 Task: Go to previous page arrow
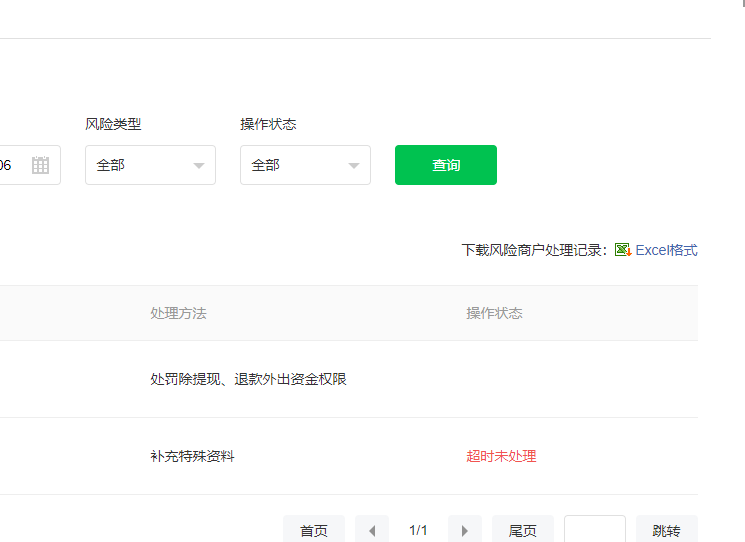[372, 530]
